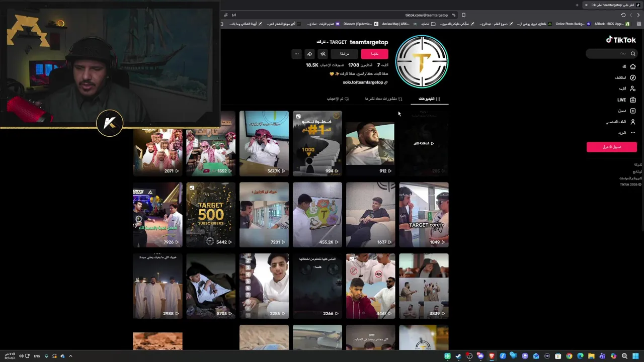Click the taskbar volume speaker icon
This screenshot has width=644, height=362.
21,356
